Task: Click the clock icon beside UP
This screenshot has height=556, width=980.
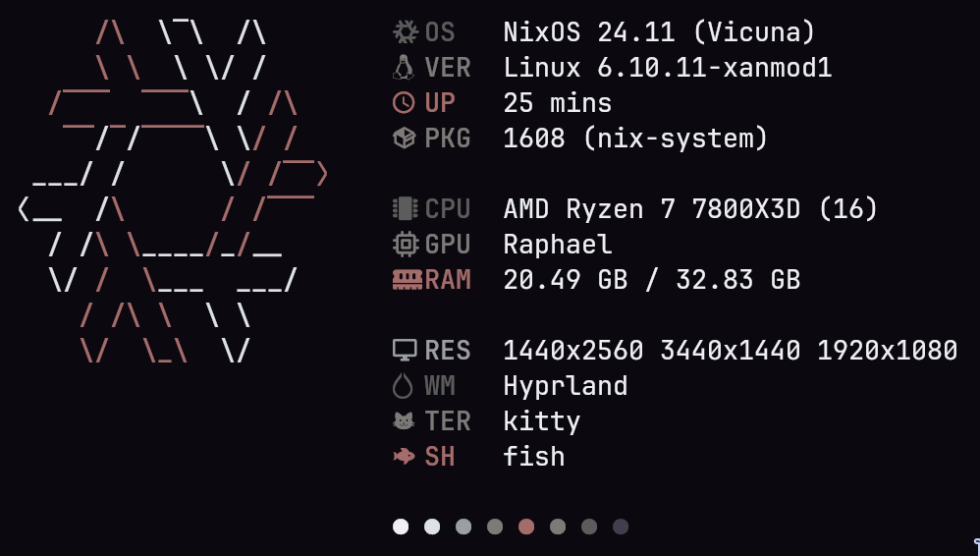Action: 404,102
